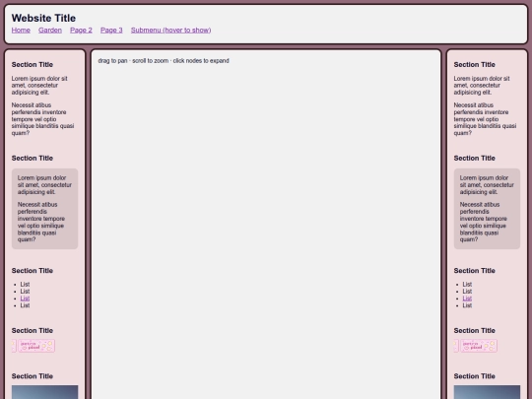Click the blue-gray photo thumbnail in left sidebar
The width and height of the screenshot is (532, 399).
pyautogui.click(x=44, y=392)
